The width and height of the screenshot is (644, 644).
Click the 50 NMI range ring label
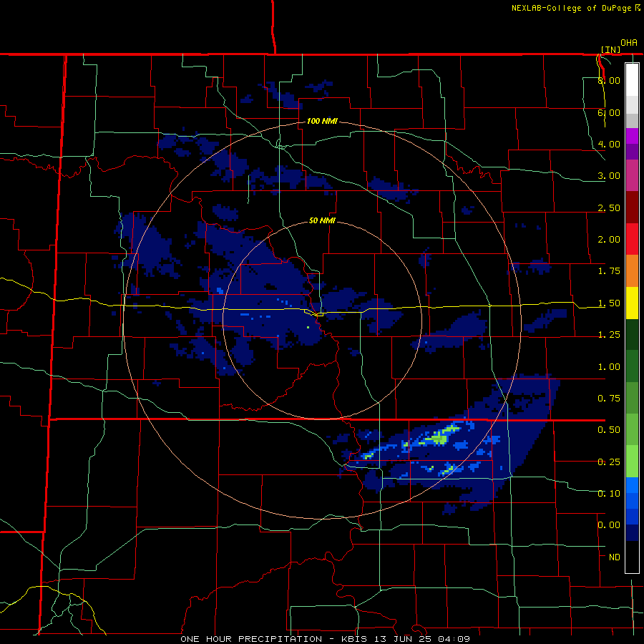pyautogui.click(x=322, y=221)
